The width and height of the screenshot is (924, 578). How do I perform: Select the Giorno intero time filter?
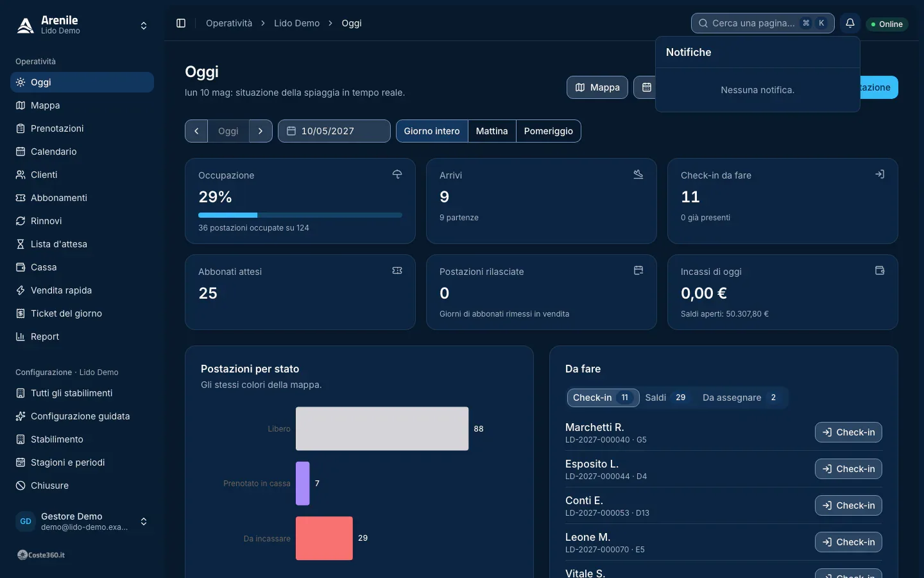coord(432,131)
